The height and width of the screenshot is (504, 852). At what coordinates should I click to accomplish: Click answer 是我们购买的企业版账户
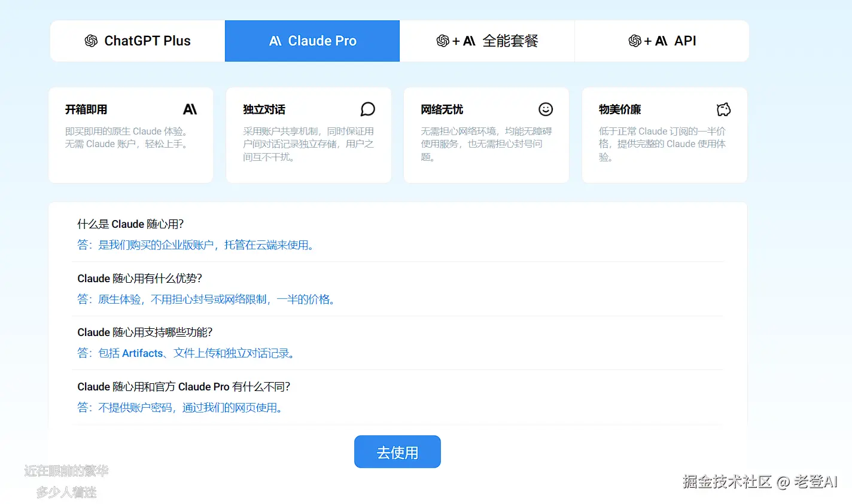tap(197, 245)
